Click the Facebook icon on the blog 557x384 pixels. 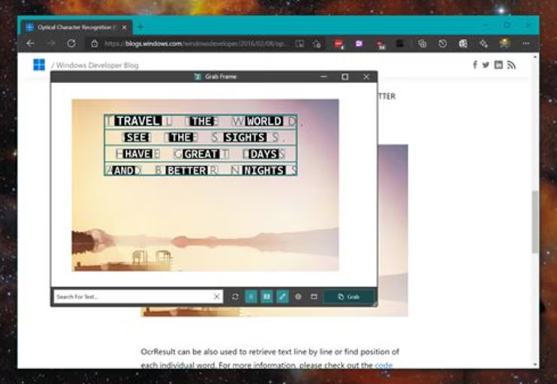[475, 65]
